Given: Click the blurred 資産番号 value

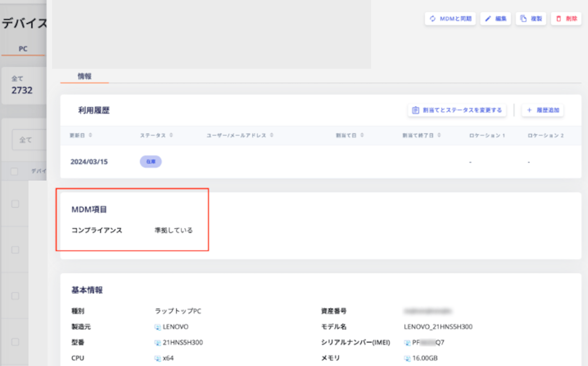Looking at the screenshot, I should (428, 311).
